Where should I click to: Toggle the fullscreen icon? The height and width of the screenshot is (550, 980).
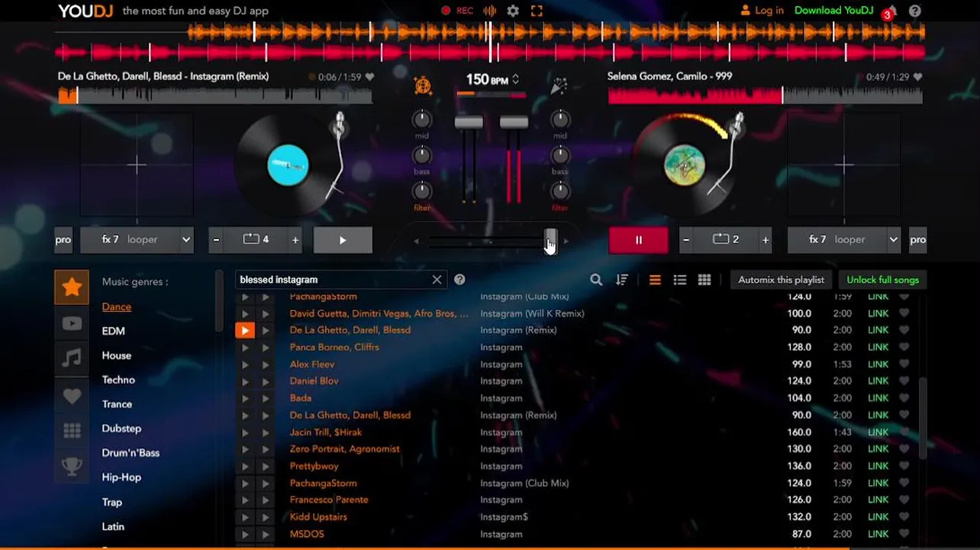click(x=537, y=11)
